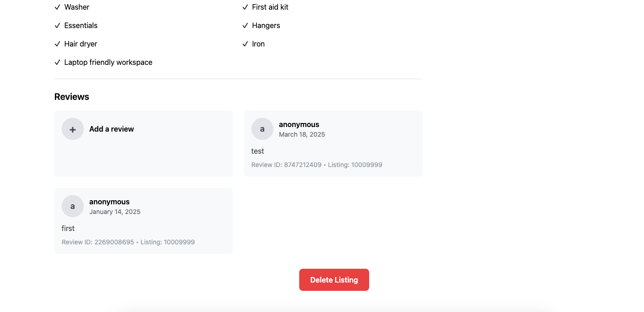Select the anonymous name on January review
The height and width of the screenshot is (312, 644).
110,202
